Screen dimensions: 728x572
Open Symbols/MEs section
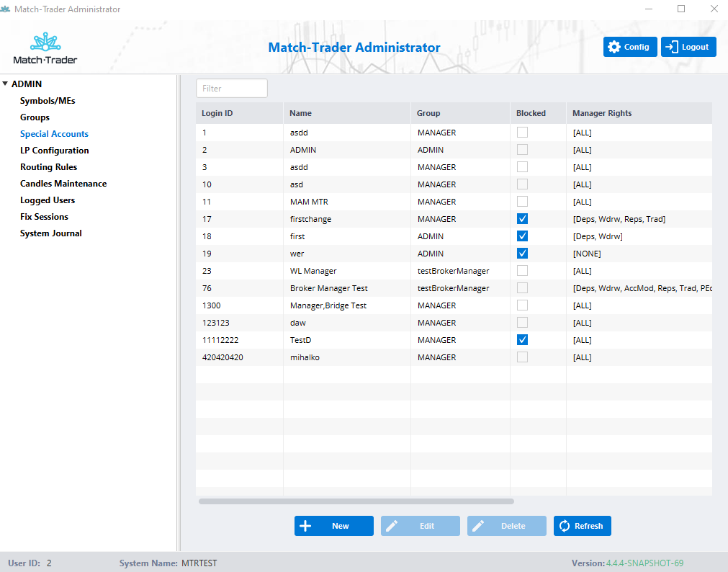[48, 101]
